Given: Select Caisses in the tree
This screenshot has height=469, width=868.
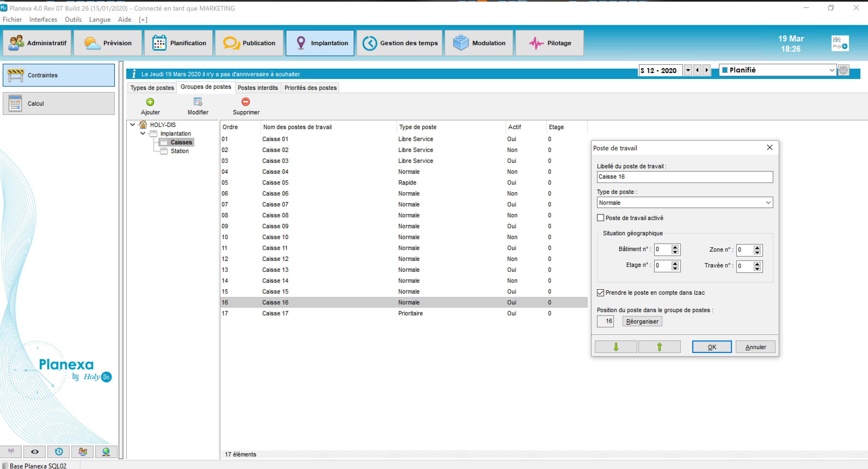Looking at the screenshot, I should coord(181,142).
